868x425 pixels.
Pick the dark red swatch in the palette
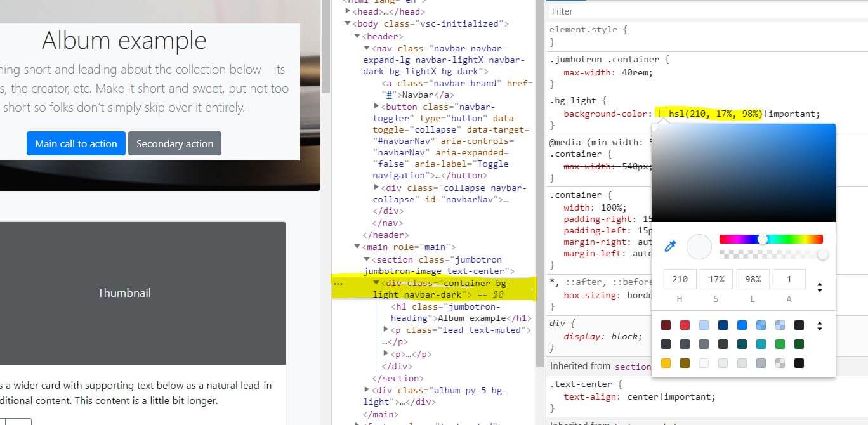[x=666, y=325]
